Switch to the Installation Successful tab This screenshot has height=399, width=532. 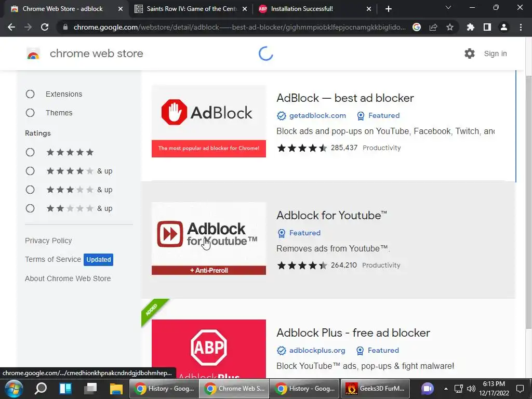tap(315, 9)
